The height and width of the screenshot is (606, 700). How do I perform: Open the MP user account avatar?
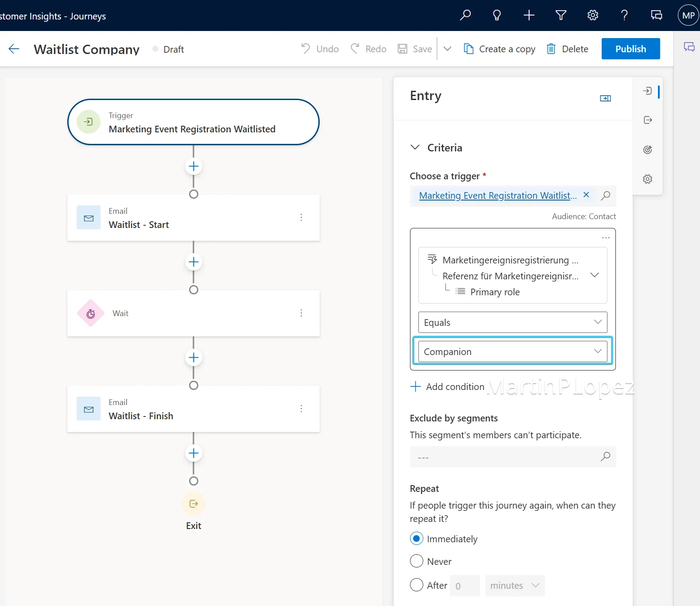click(688, 15)
